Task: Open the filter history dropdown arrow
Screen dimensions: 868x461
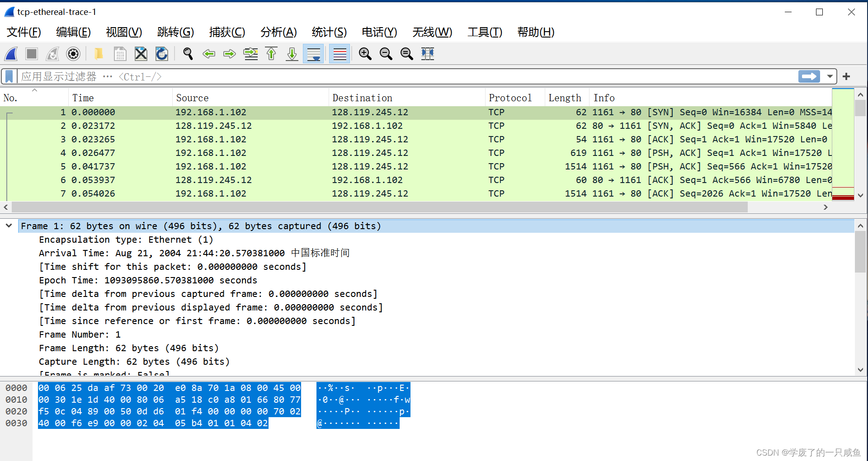Action: 830,76
